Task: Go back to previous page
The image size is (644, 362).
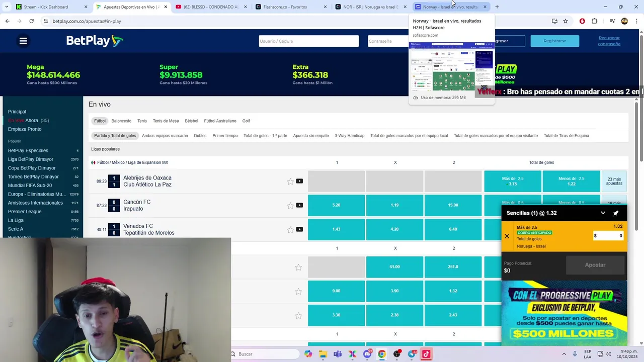Action: tap(7, 21)
